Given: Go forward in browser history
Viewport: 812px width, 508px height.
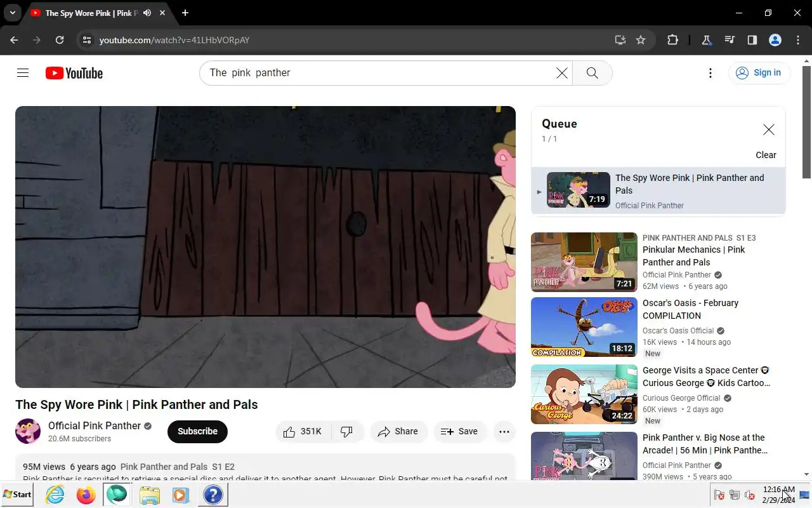Looking at the screenshot, I should tap(37, 40).
